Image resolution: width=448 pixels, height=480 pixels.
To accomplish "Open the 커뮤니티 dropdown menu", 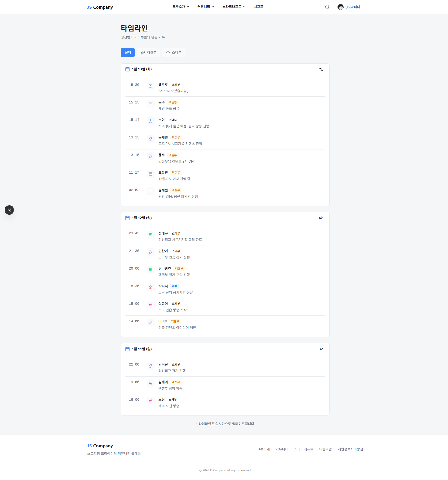I will tap(206, 7).
